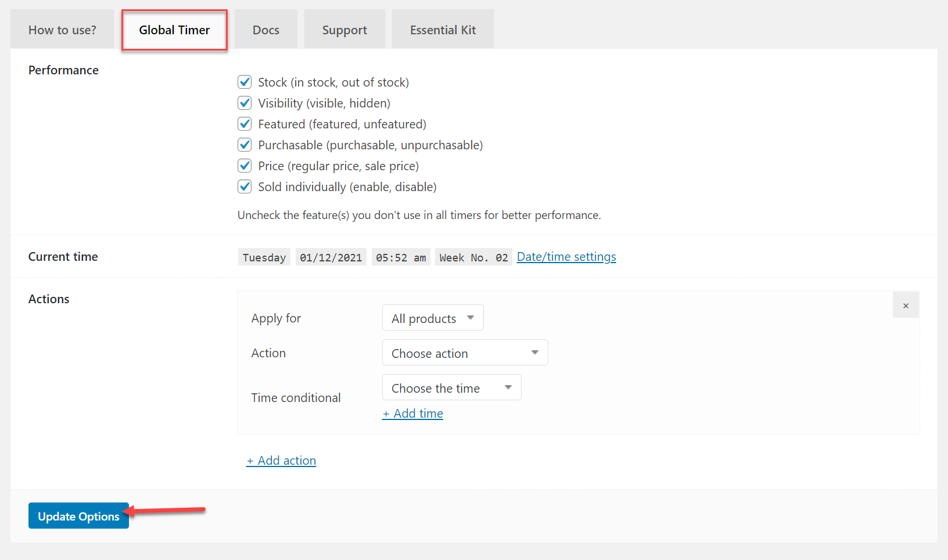Switch to the Global Timer tab
This screenshot has width=948, height=560.
174,30
